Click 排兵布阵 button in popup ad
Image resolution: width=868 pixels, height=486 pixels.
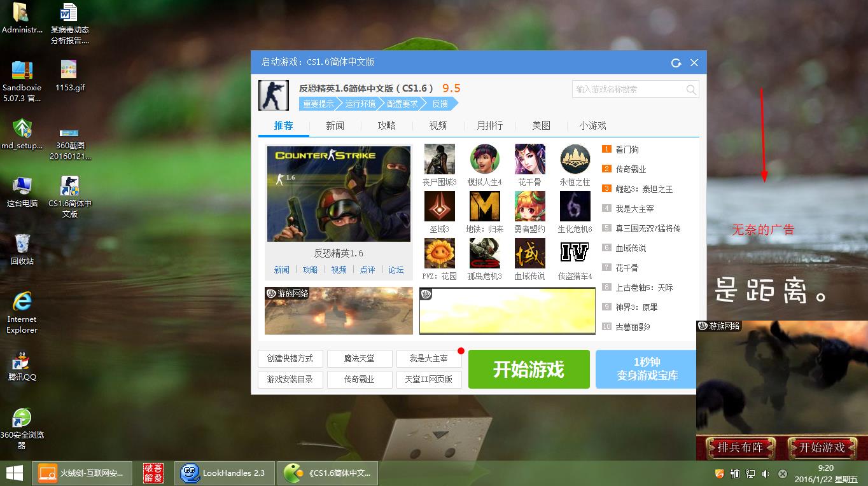pos(740,447)
